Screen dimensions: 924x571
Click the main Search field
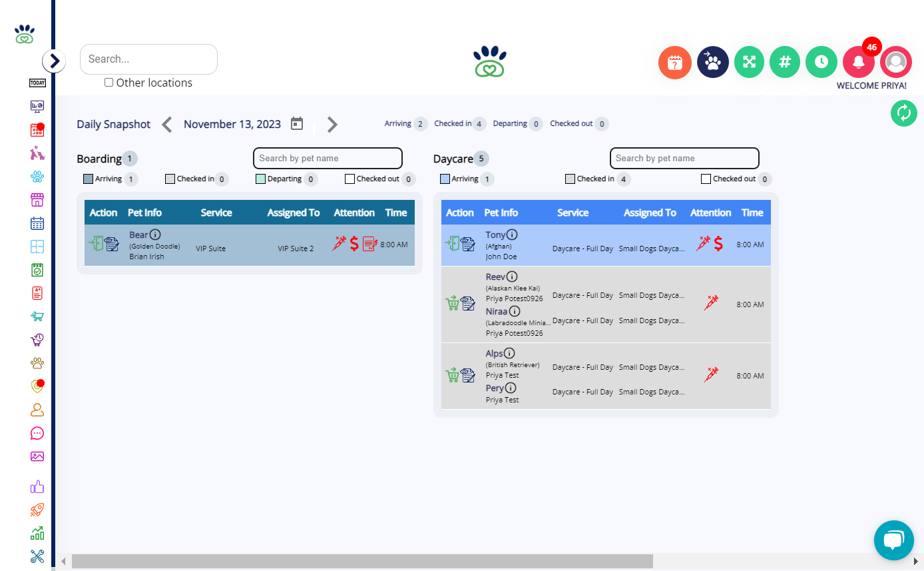click(148, 59)
